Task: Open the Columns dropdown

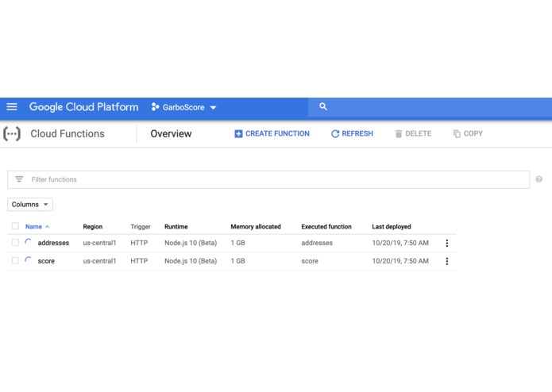Action: [30, 204]
